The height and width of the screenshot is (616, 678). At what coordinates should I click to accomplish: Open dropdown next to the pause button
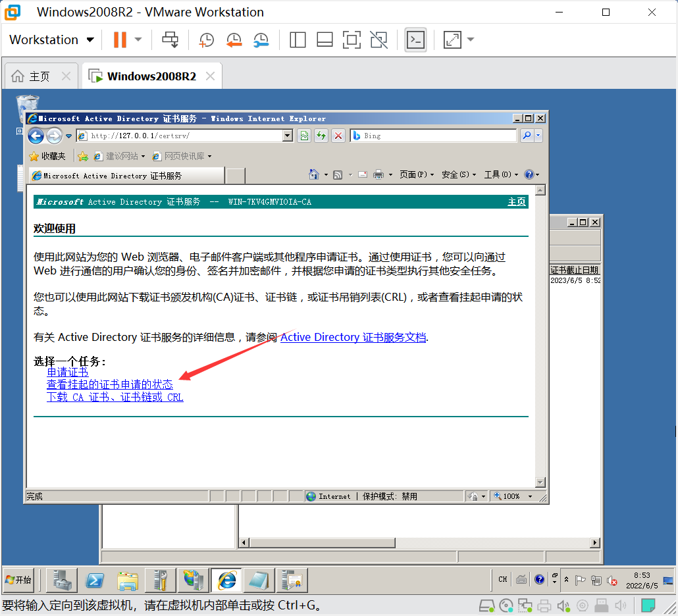[138, 39]
